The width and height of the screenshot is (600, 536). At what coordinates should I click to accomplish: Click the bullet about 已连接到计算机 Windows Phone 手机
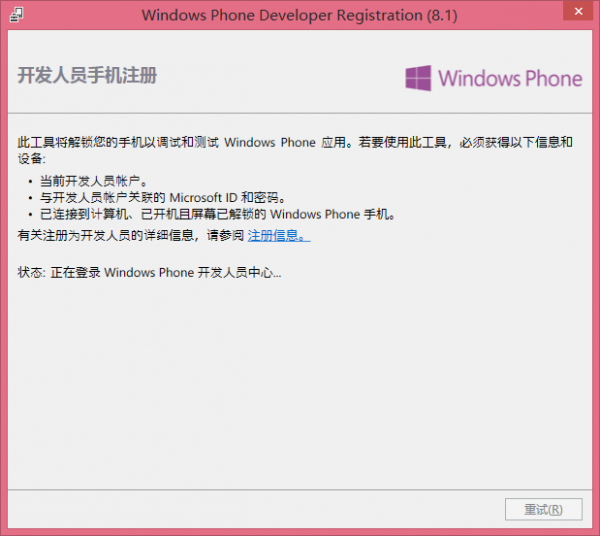point(218,214)
